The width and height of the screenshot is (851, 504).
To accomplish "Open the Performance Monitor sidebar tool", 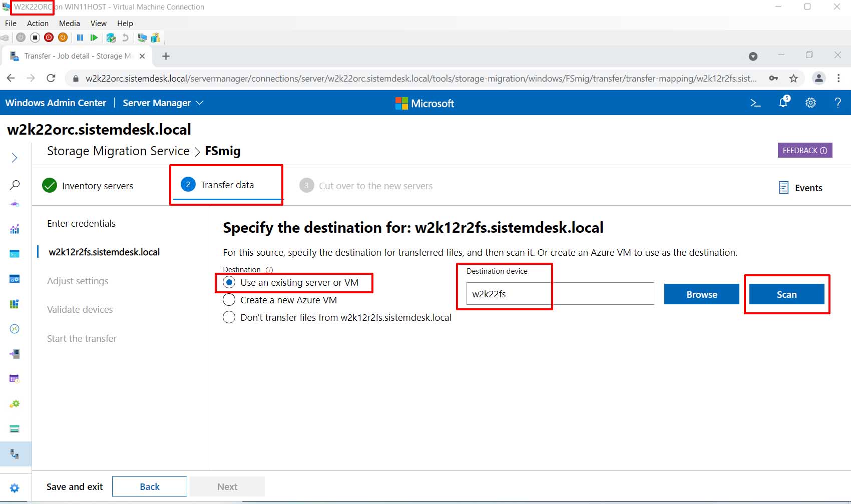I will [x=15, y=229].
